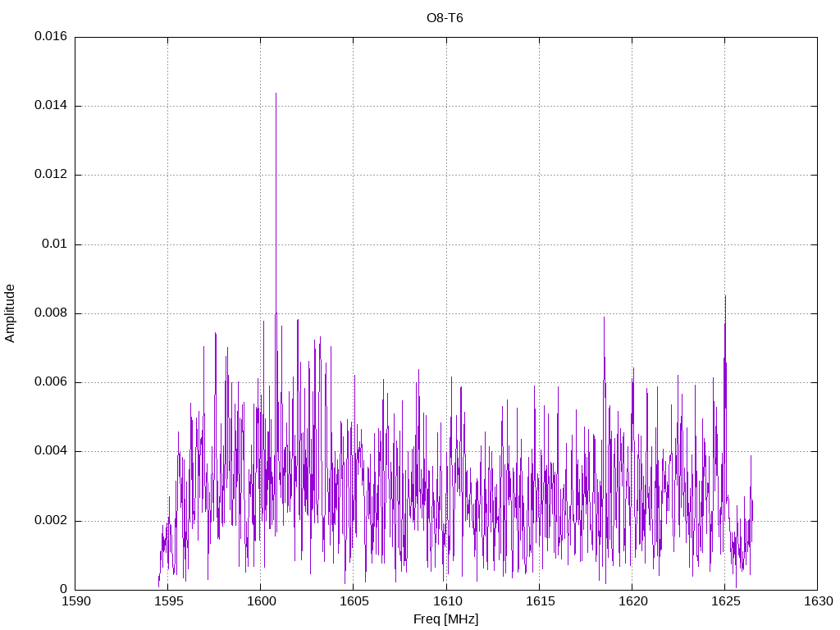This screenshot has height=630, width=840.
Task: Click x-axis tick label 1610
Action: 447,601
